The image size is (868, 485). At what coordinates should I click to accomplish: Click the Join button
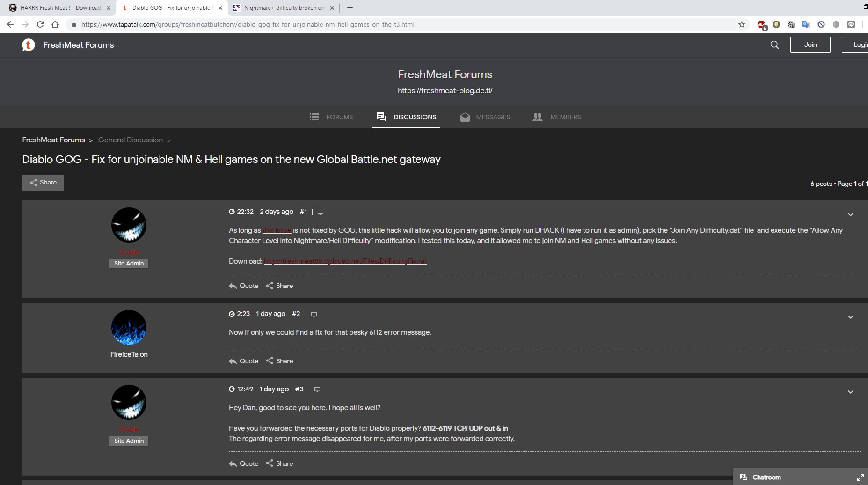click(x=810, y=45)
